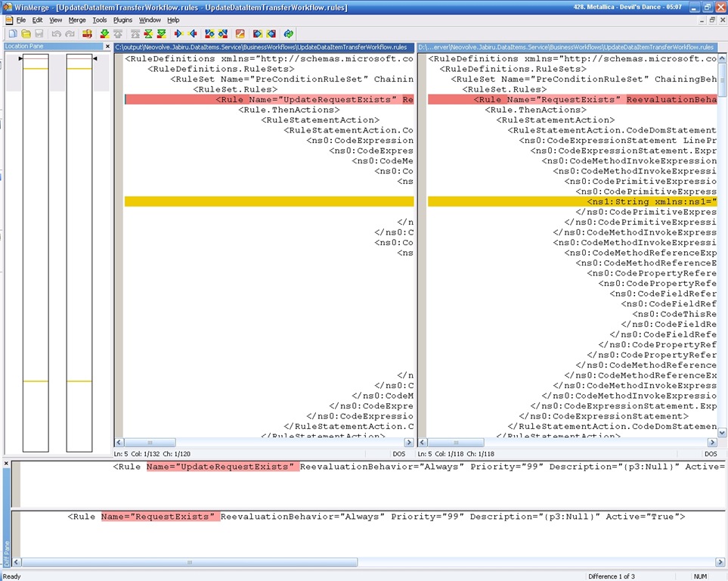Image resolution: width=728 pixels, height=581 pixels.
Task: Click the NUM indicator in status bar
Action: point(700,576)
